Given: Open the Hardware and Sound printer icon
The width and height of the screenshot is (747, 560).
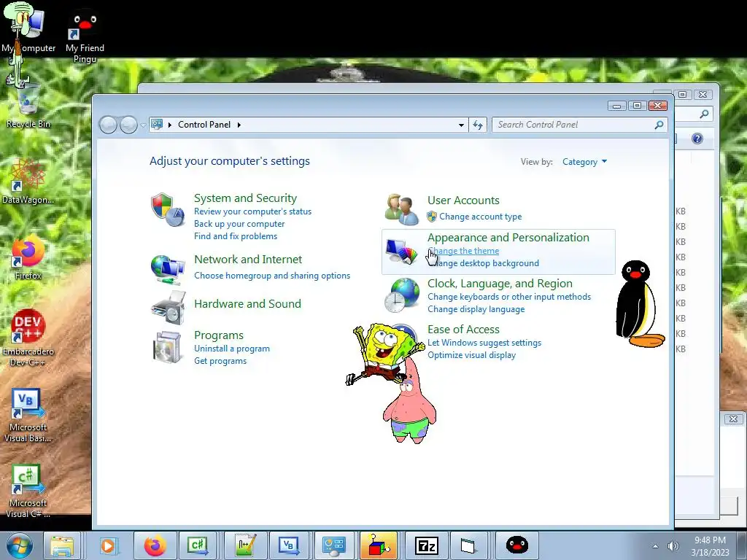Looking at the screenshot, I should pos(168,308).
